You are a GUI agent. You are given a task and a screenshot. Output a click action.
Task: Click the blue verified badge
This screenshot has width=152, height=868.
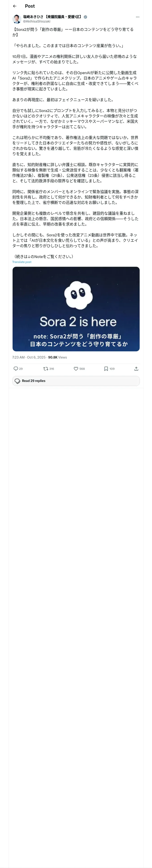(85, 17)
